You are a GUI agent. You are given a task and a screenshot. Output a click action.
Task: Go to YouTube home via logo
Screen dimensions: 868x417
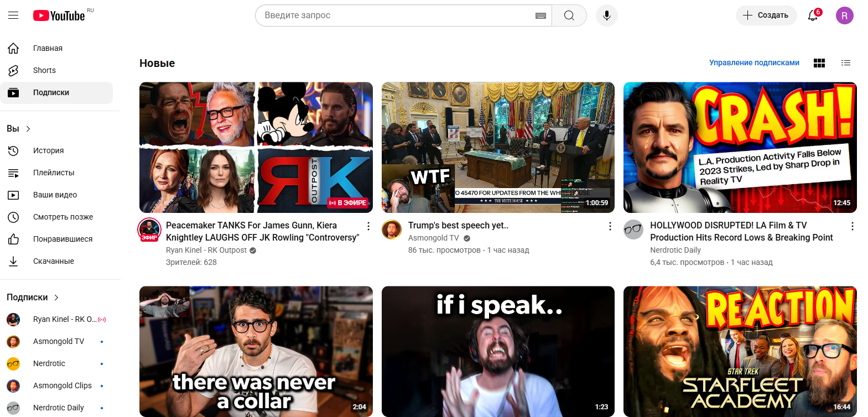[59, 15]
